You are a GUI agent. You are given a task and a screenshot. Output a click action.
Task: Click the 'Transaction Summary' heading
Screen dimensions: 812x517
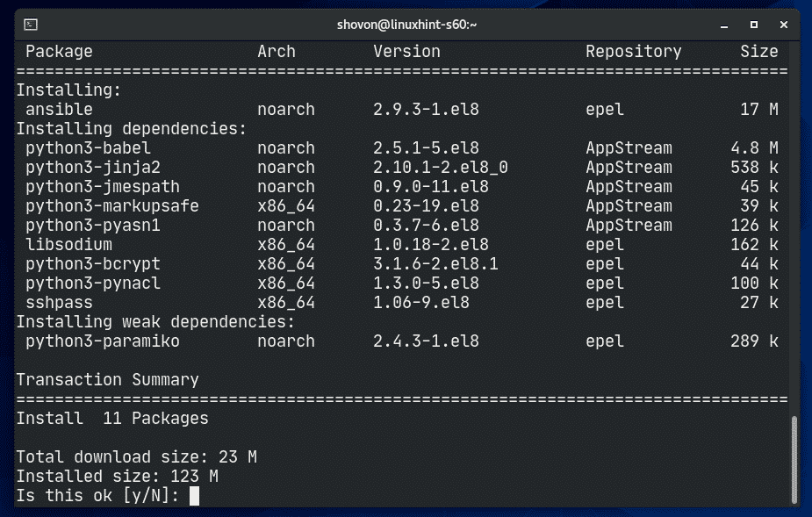[107, 380]
